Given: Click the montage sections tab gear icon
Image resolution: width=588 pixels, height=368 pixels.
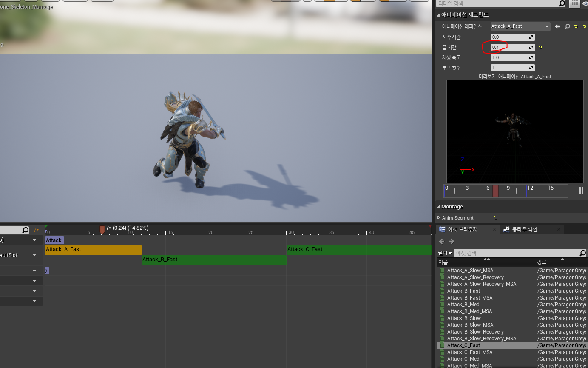Looking at the screenshot, I should (x=506, y=229).
